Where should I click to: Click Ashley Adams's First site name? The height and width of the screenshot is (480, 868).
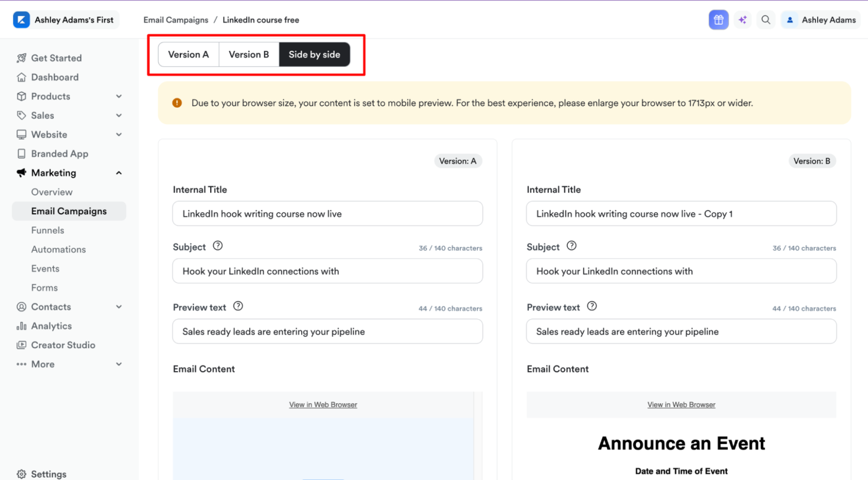[74, 20]
